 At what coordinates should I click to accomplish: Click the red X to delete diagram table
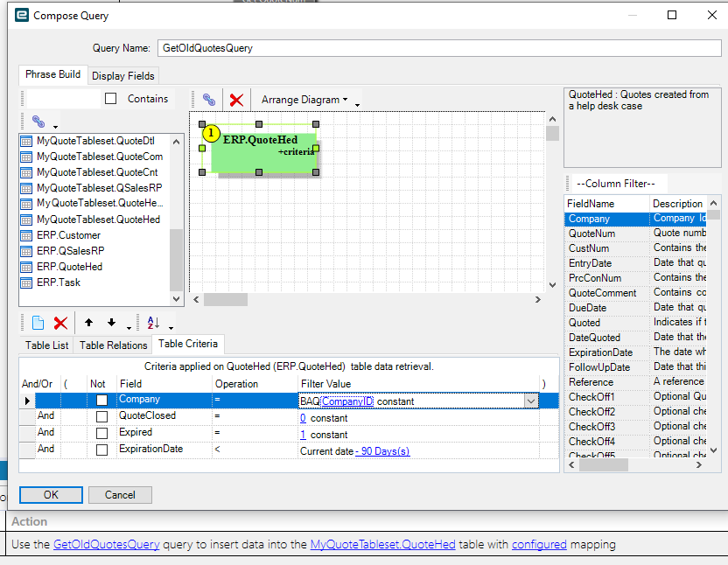[x=234, y=99]
